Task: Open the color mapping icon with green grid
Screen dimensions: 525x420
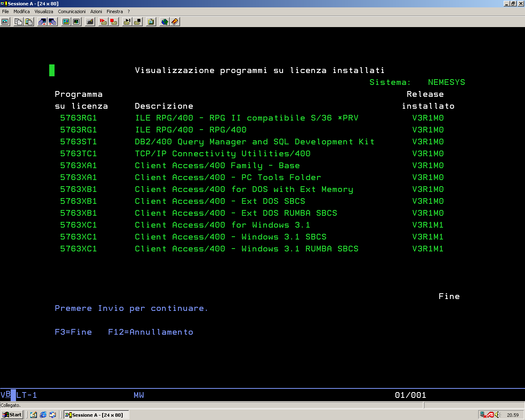Action: (76, 22)
